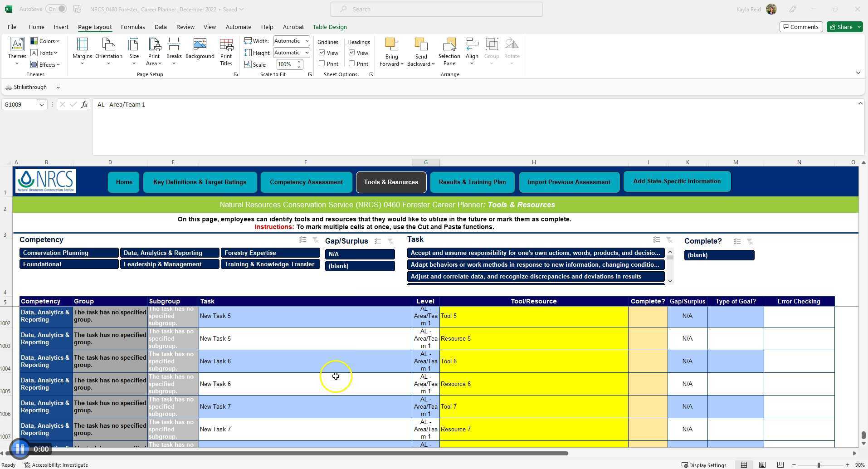
Task: Select the Foundational competency slicer item
Action: 68,264
